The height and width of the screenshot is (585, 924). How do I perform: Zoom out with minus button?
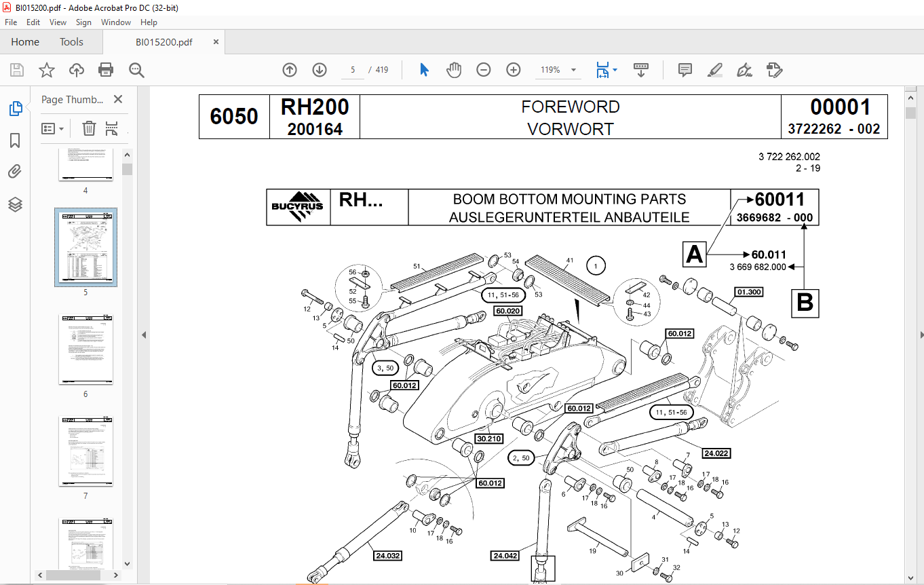pos(484,70)
